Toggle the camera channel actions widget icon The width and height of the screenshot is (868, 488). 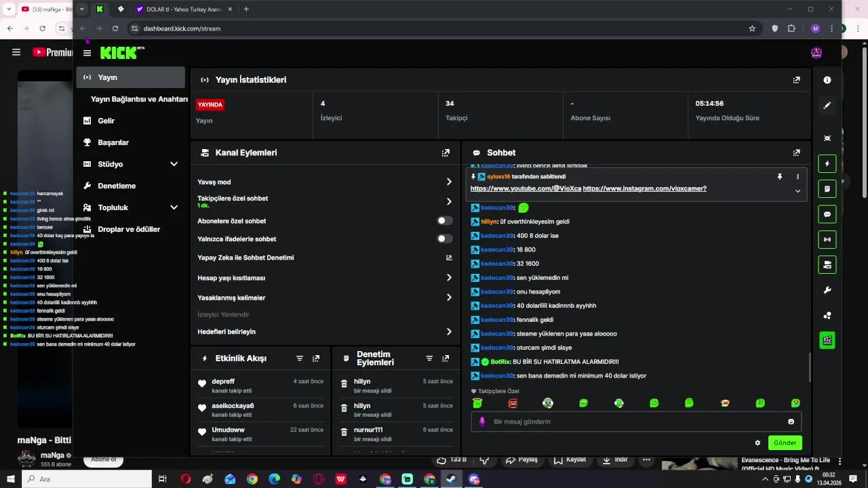(827, 264)
